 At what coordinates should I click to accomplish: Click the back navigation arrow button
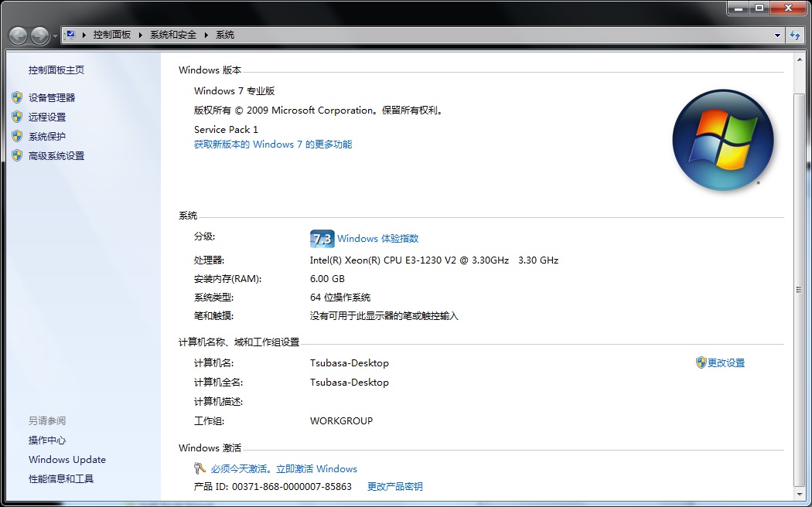(x=19, y=35)
